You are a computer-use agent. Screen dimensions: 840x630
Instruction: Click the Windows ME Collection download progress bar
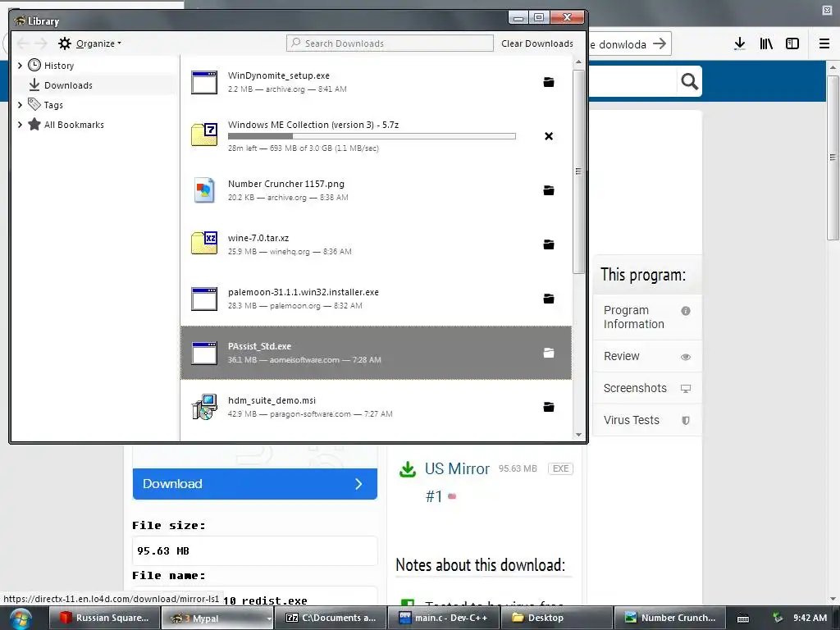[372, 137]
